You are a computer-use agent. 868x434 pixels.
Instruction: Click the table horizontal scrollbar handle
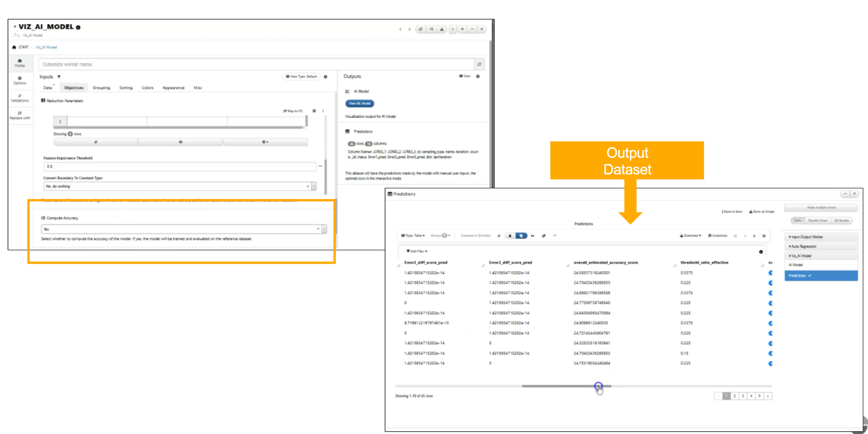coord(566,386)
